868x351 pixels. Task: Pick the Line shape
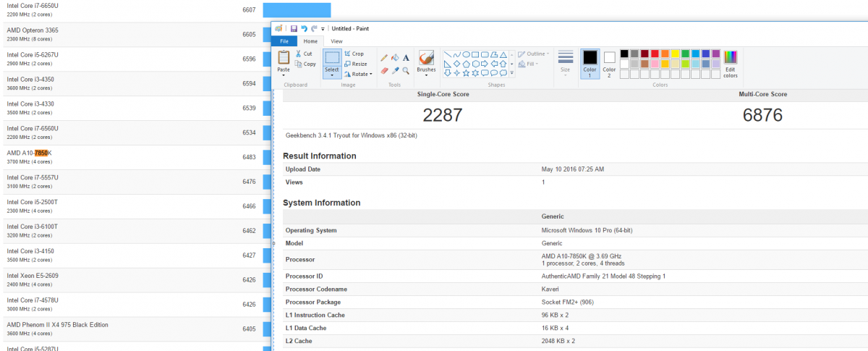(x=448, y=54)
